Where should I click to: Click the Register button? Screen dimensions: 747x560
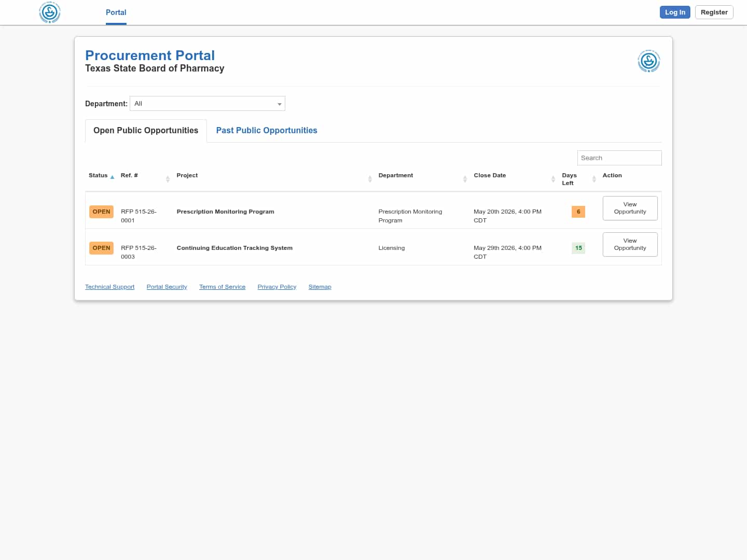click(x=714, y=12)
